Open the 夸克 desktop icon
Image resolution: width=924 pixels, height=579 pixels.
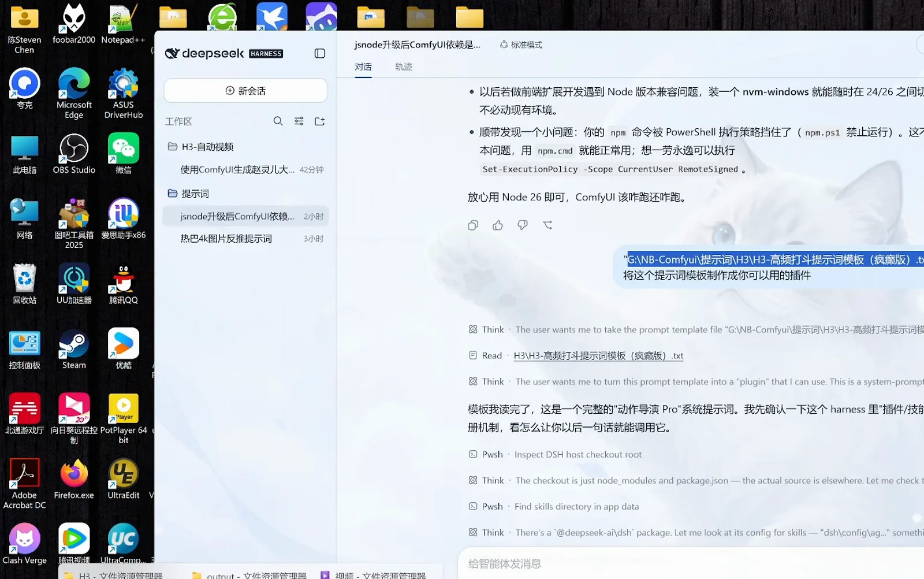[x=24, y=88]
